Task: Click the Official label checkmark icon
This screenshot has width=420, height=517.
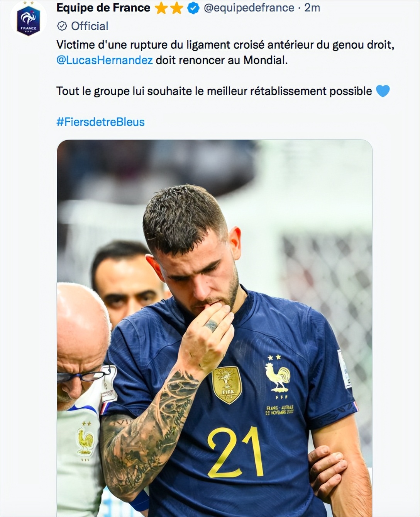Action: 62,26
